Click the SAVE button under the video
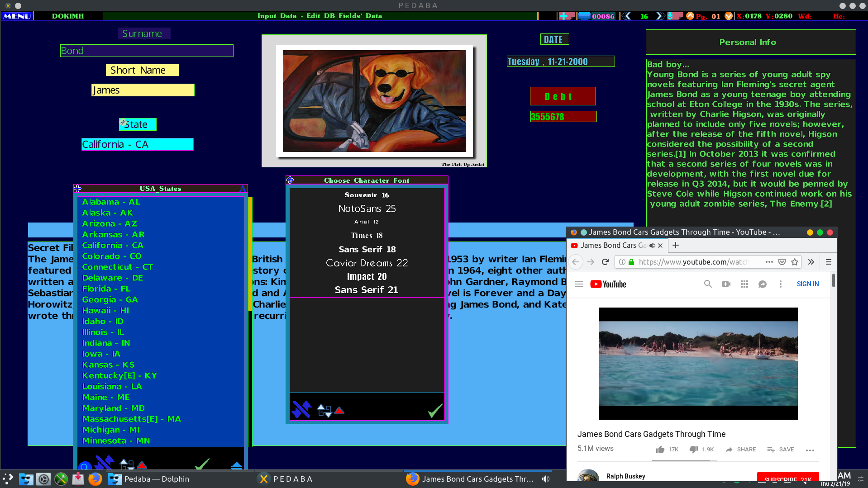 click(781, 450)
